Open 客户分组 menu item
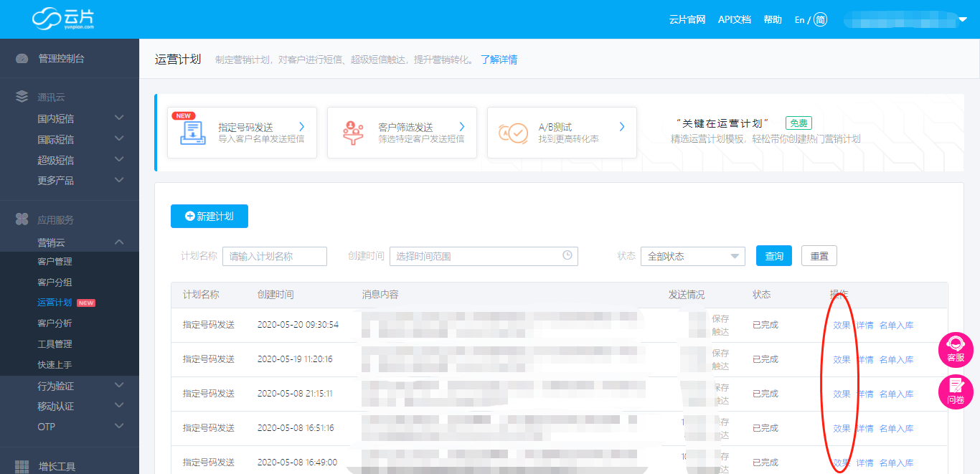The height and width of the screenshot is (474, 980). point(55,283)
